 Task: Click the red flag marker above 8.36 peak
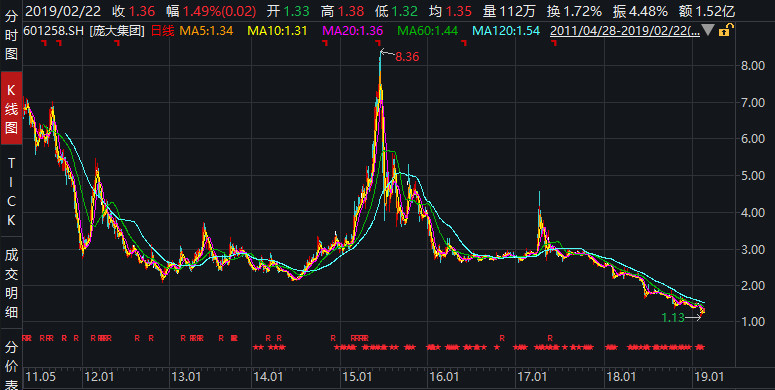point(378,43)
